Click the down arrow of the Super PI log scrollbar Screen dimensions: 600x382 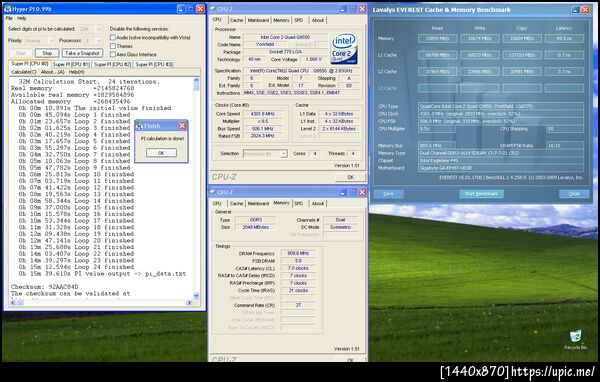(x=196, y=296)
